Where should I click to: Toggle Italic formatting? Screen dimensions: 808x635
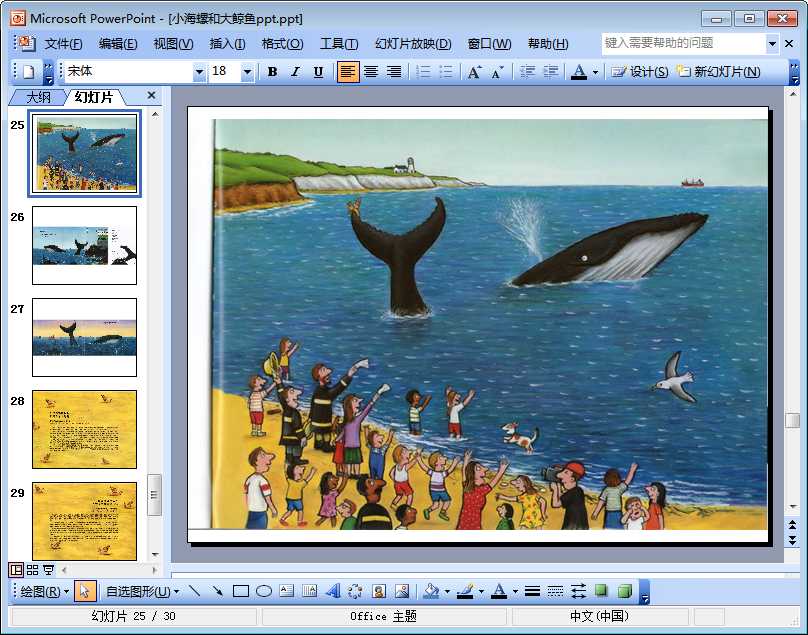pyautogui.click(x=295, y=72)
